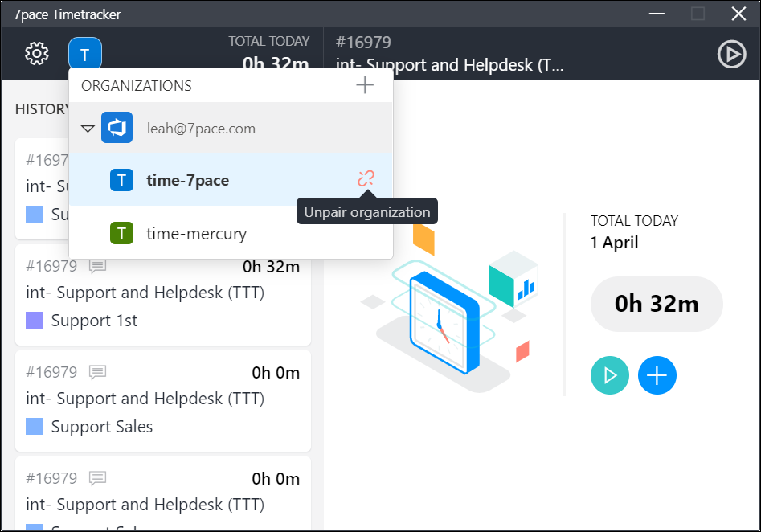Click the 0h 32m total today pill

pyautogui.click(x=657, y=304)
